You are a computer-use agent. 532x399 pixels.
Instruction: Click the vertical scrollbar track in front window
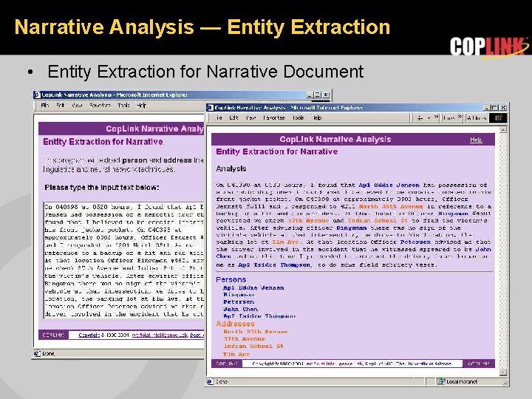pyautogui.click(x=503, y=251)
